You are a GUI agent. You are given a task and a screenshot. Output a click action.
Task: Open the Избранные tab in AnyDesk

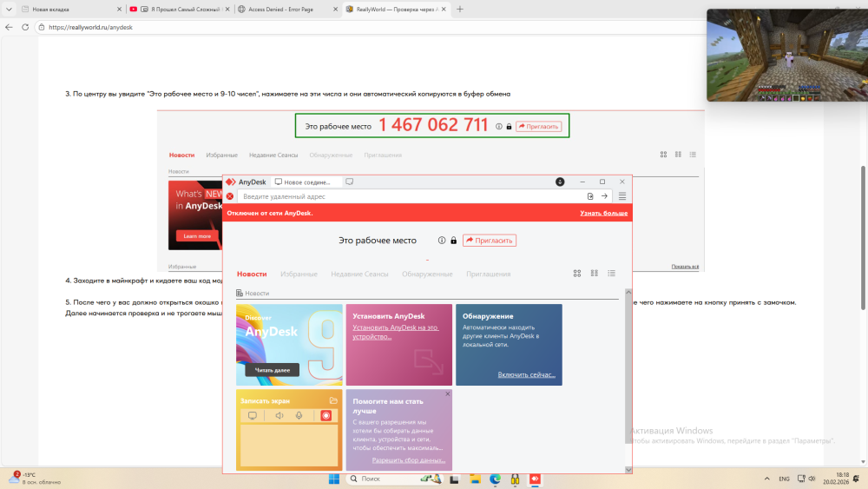[299, 274]
